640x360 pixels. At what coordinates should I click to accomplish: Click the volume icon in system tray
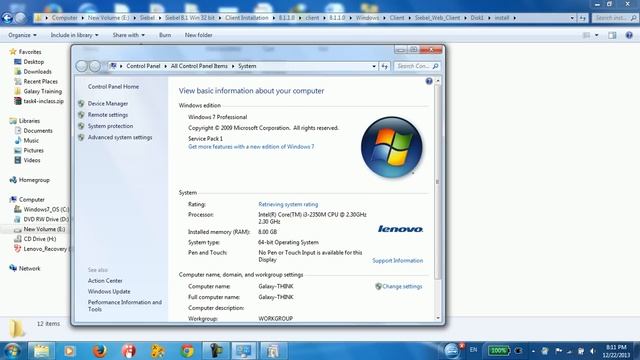coord(592,351)
